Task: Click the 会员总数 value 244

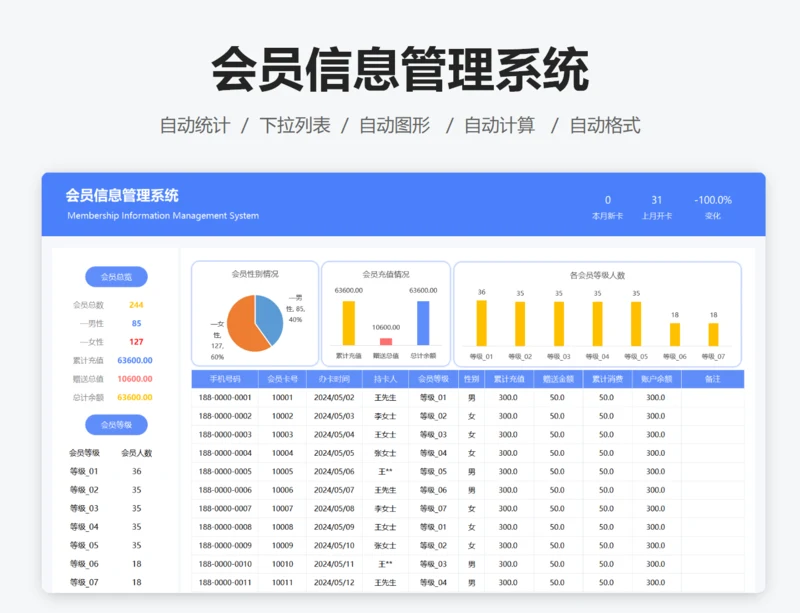Action: coord(136,305)
